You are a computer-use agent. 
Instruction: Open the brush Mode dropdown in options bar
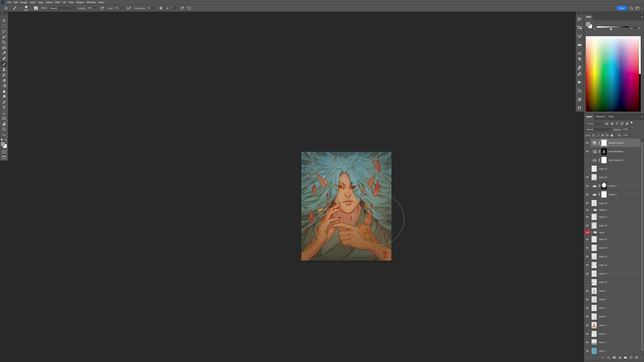[62, 8]
